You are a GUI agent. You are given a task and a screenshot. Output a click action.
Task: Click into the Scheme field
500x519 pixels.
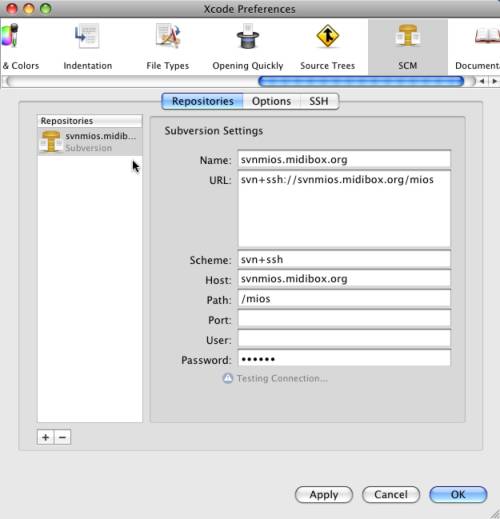tap(344, 259)
